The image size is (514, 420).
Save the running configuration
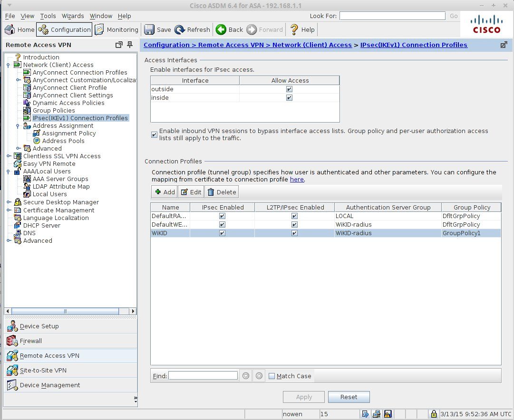157,29
